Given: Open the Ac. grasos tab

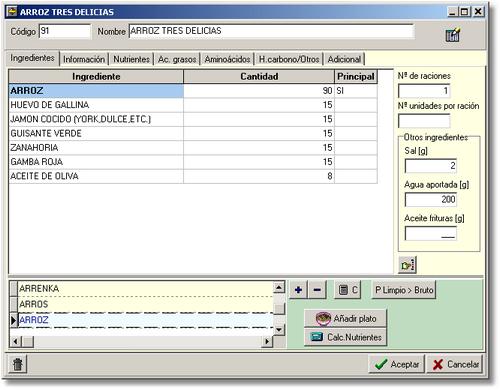Looking at the screenshot, I should pos(177,59).
